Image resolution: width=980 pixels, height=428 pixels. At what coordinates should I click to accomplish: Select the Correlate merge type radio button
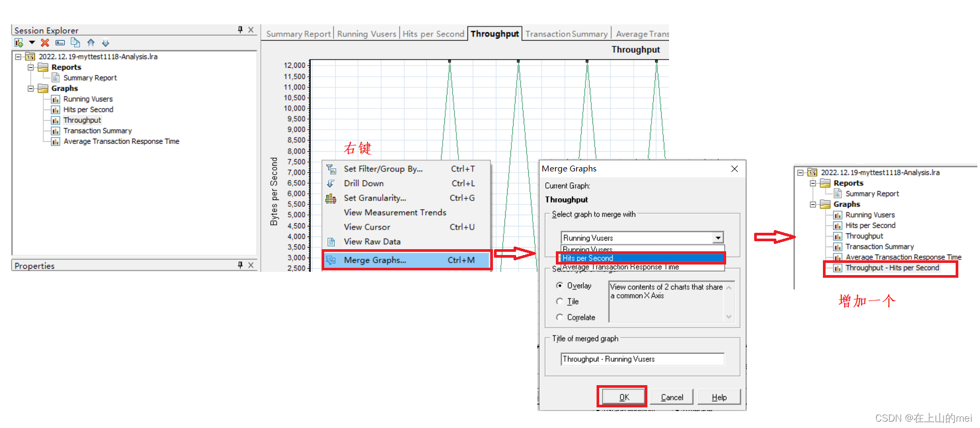pos(560,317)
